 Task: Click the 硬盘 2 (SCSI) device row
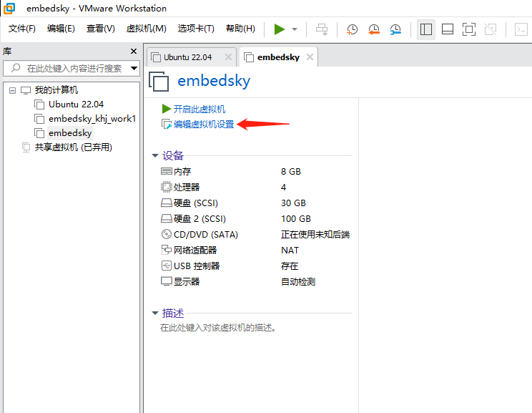[x=256, y=219]
